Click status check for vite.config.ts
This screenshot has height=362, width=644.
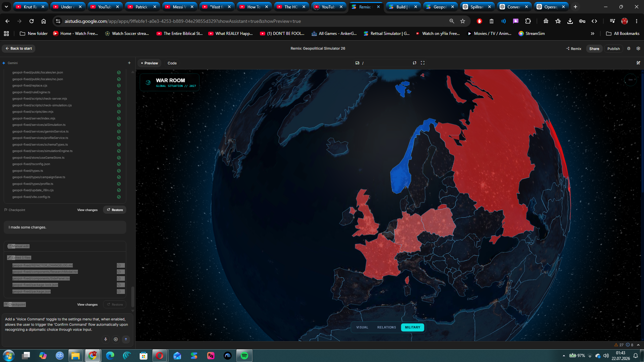(119, 197)
